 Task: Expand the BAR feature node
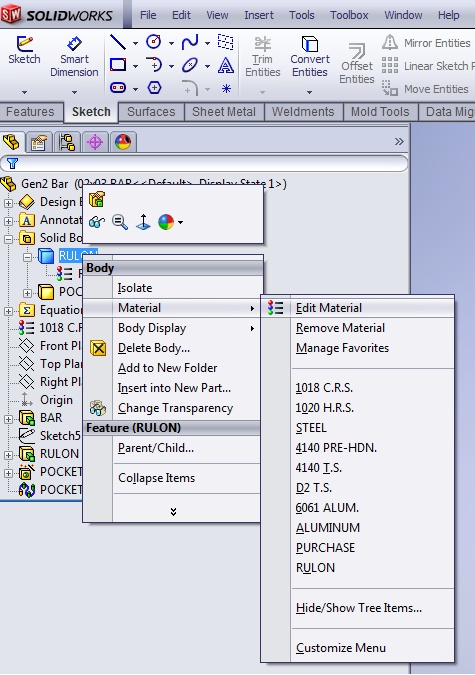(8, 418)
